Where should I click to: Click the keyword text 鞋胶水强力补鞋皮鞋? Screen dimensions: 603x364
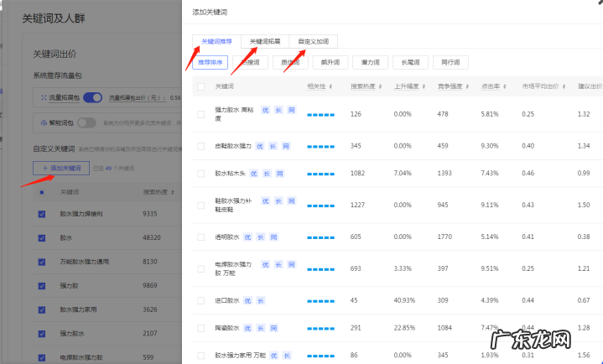coord(233,205)
